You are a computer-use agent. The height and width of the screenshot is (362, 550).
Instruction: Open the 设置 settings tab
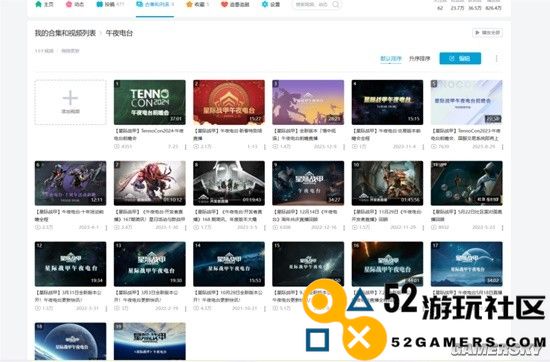pos(271,5)
